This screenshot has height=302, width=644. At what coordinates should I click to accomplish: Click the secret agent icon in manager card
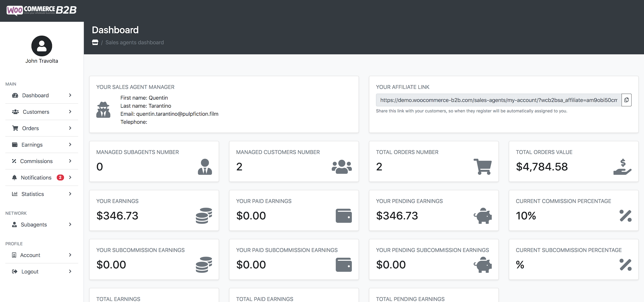pyautogui.click(x=103, y=110)
